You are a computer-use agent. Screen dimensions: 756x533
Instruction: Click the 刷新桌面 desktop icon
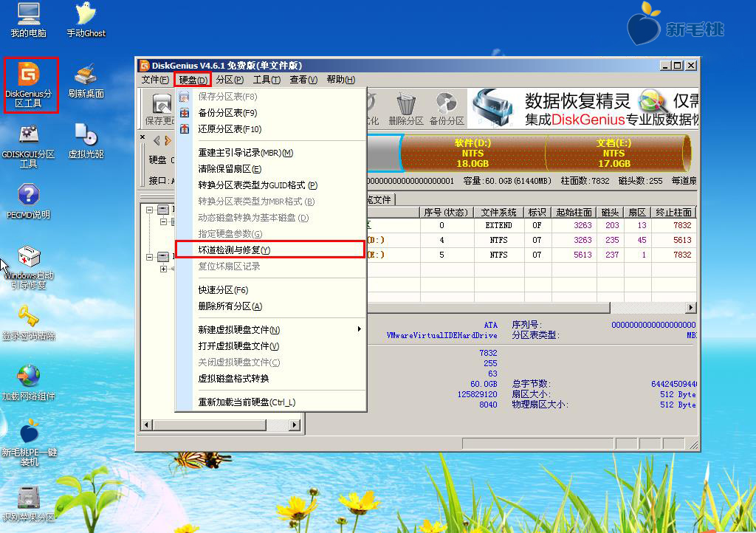86,80
